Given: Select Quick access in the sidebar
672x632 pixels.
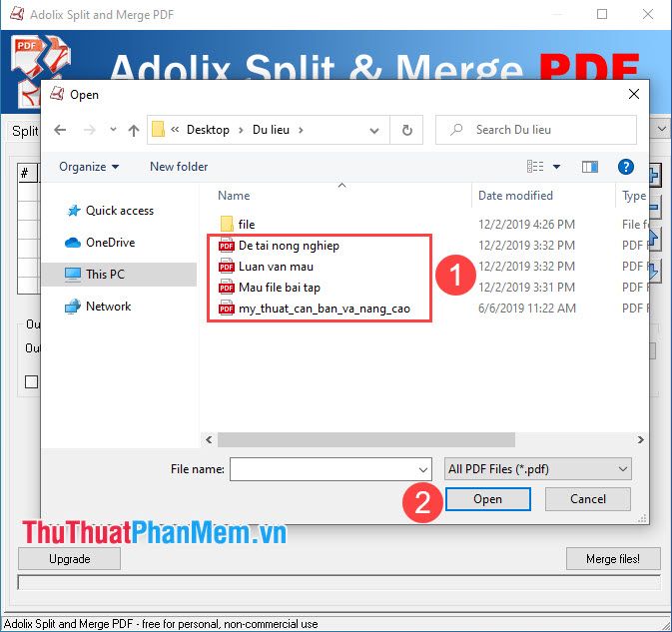Looking at the screenshot, I should click(x=120, y=211).
